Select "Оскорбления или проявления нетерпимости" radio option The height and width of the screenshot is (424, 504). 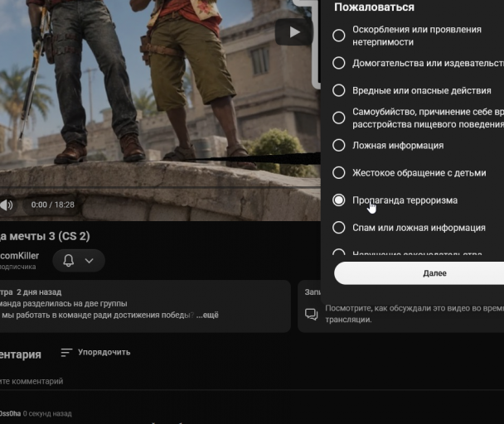(x=339, y=36)
